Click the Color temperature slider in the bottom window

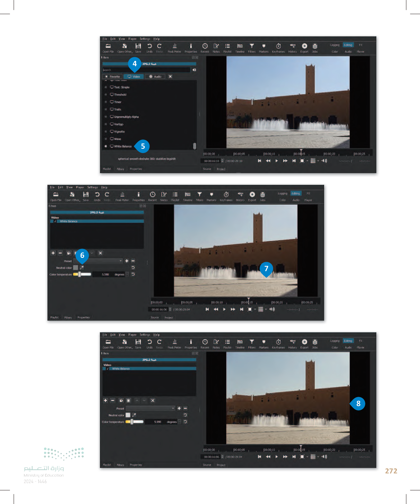(x=135, y=422)
